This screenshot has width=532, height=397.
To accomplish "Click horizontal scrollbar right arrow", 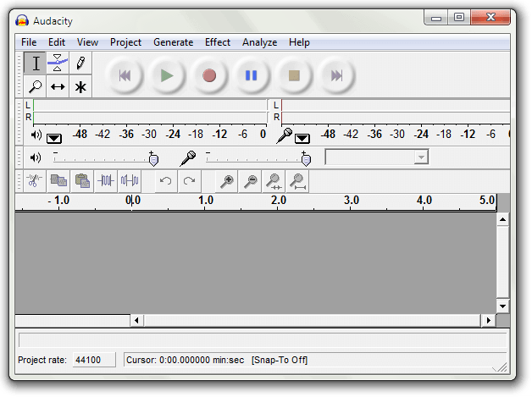I will click(488, 320).
